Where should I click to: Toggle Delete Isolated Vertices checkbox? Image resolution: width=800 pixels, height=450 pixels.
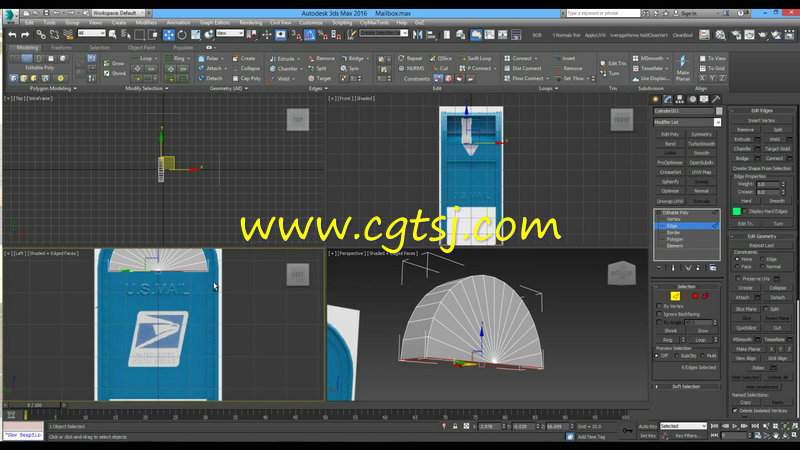tap(735, 410)
